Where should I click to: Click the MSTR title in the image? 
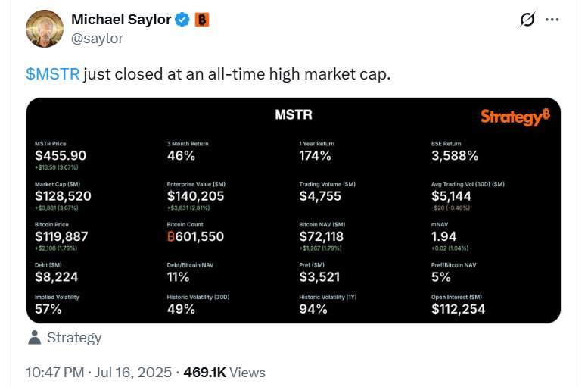pos(294,114)
